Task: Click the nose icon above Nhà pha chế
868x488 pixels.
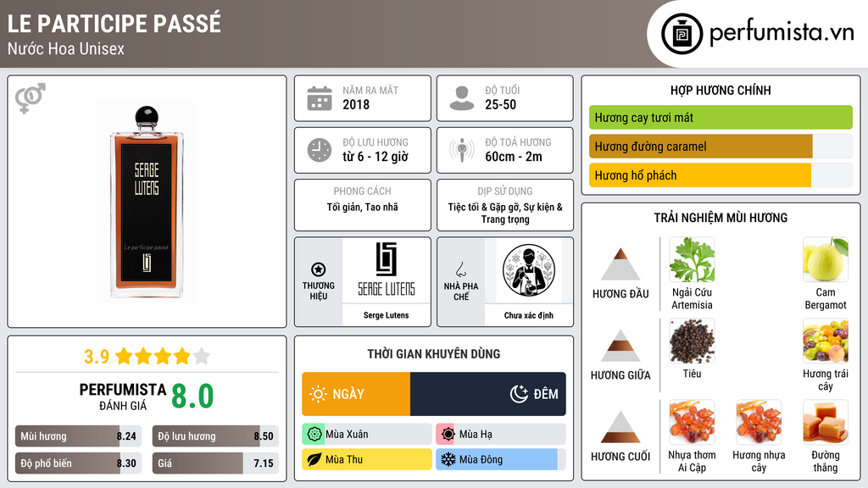Action: click(460, 269)
